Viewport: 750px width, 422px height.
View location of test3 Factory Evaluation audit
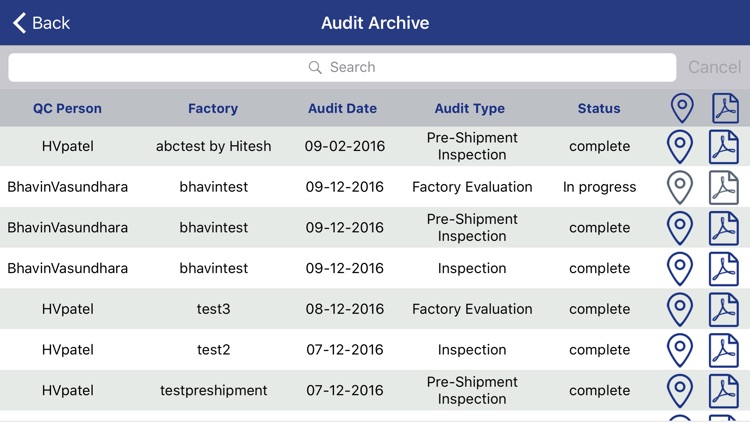[680, 309]
